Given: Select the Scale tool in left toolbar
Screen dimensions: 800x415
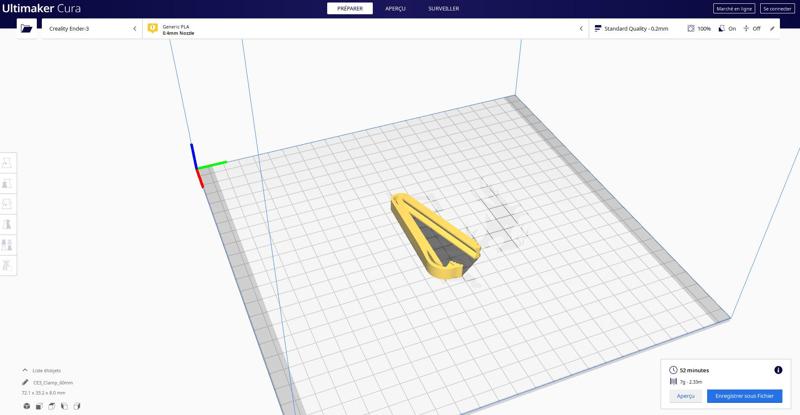Looking at the screenshot, I should [x=7, y=183].
